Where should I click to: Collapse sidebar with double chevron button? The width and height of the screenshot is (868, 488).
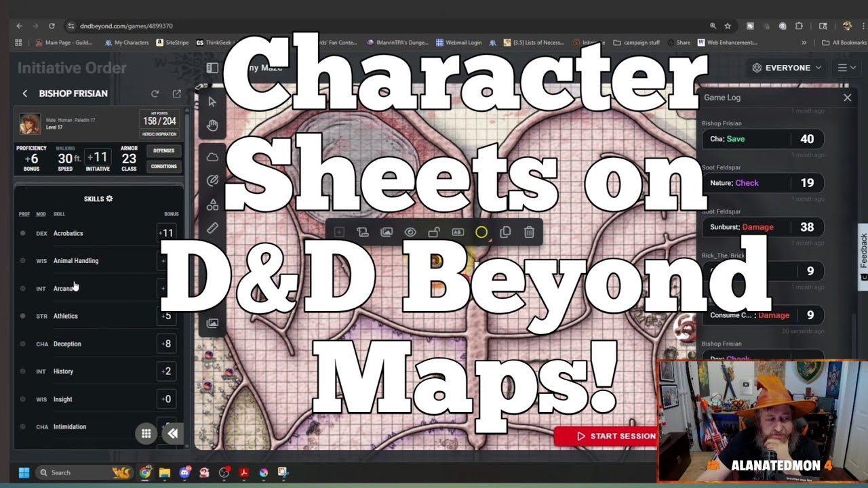[x=172, y=434]
